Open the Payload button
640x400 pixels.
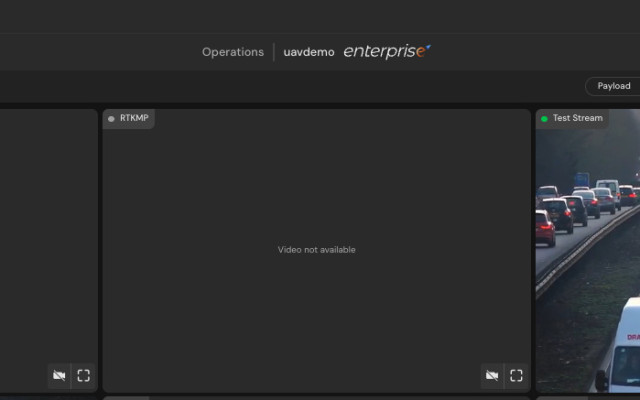point(613,86)
